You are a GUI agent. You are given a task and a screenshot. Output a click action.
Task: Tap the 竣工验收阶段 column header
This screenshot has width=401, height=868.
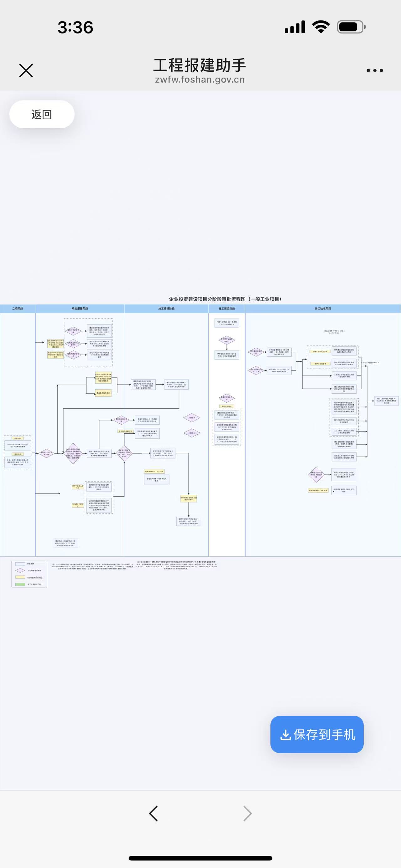(x=323, y=308)
